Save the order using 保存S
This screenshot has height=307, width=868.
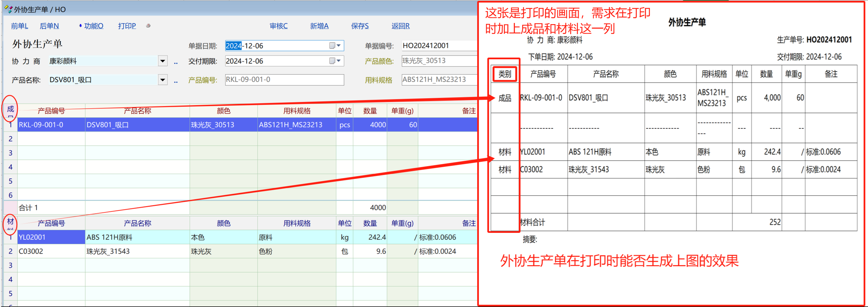[360, 26]
